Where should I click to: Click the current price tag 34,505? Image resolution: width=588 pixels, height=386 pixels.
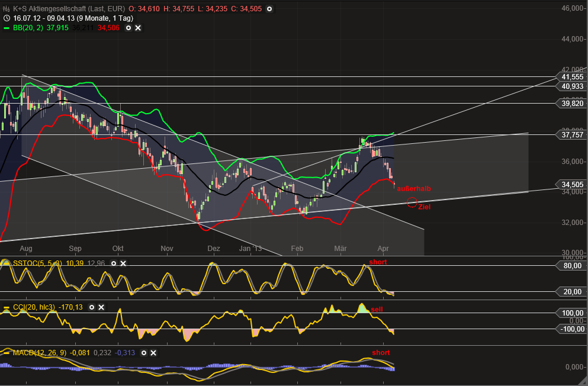tap(571, 184)
